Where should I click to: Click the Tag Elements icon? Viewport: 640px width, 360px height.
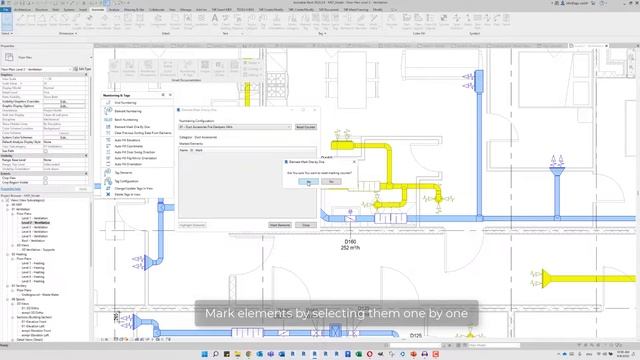click(x=108, y=172)
